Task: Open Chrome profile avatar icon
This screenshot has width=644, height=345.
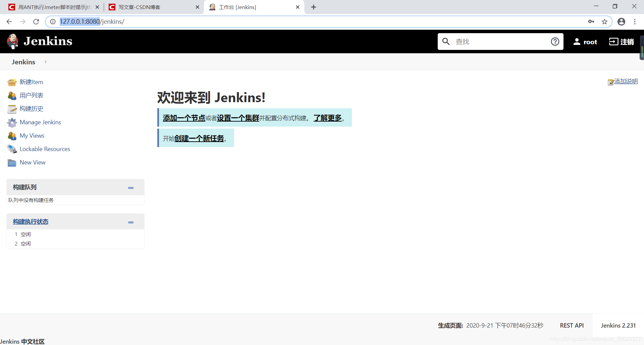Action: [621, 21]
